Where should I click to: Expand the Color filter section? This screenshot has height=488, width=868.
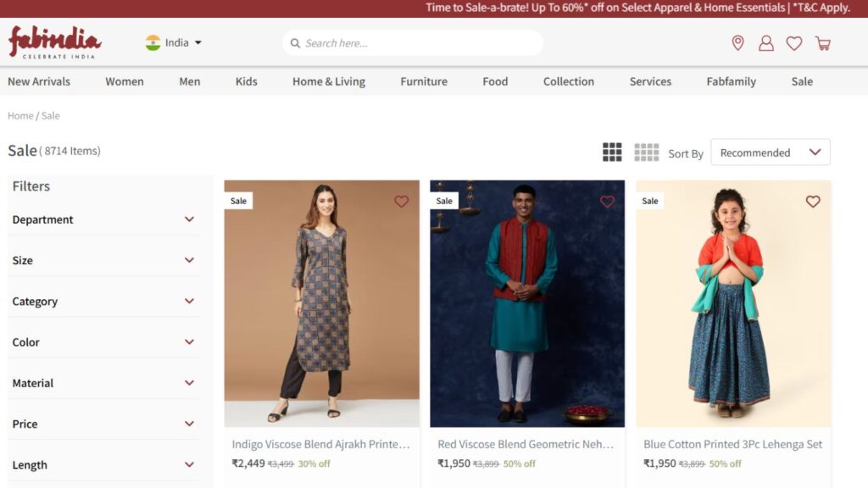103,341
